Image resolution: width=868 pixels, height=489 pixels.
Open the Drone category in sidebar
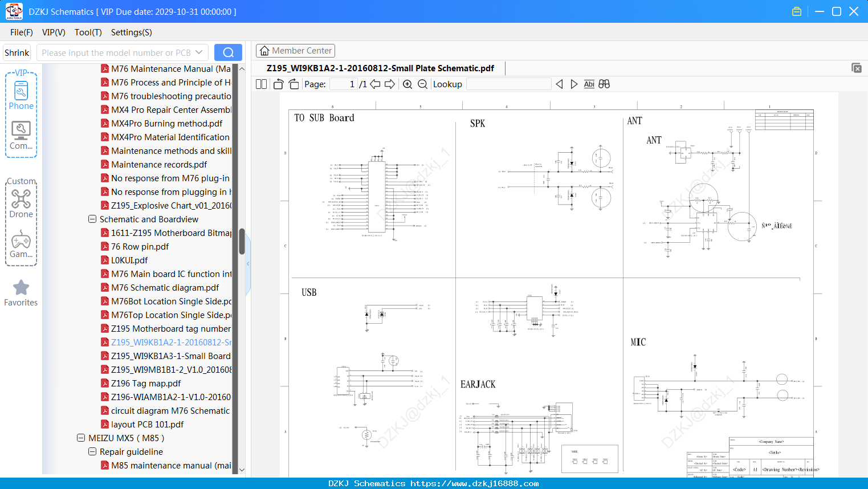(x=21, y=203)
